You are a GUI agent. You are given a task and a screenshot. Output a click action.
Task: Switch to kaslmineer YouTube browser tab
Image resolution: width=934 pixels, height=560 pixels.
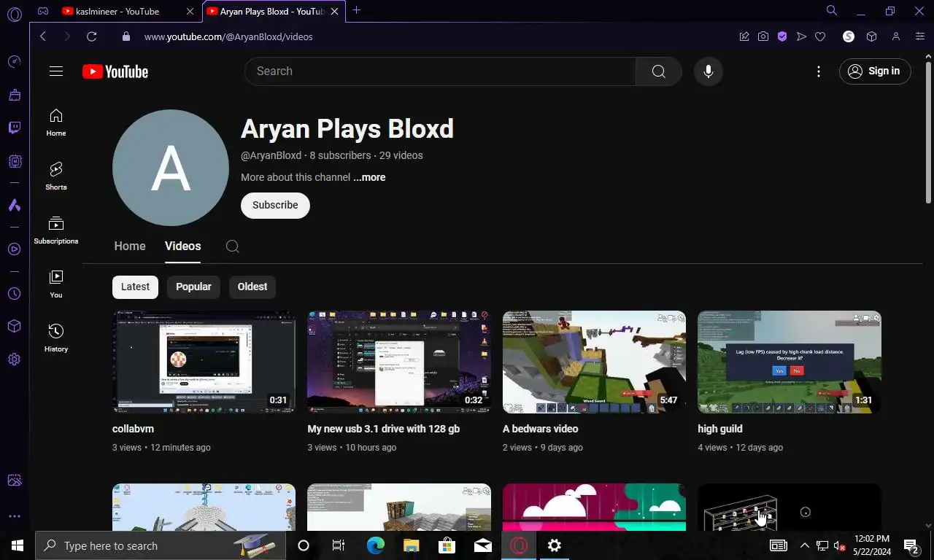click(128, 11)
